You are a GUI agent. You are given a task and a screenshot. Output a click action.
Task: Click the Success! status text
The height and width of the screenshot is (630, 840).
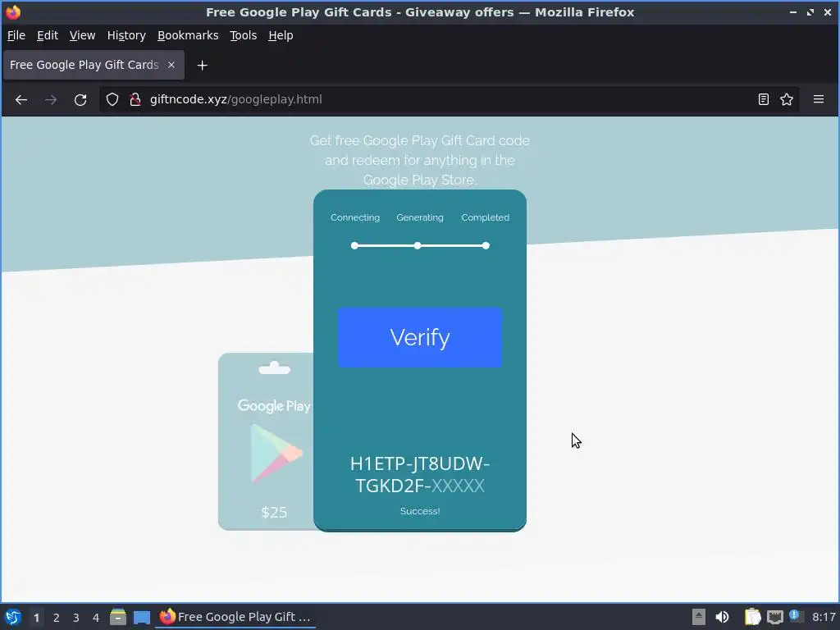[420, 511]
